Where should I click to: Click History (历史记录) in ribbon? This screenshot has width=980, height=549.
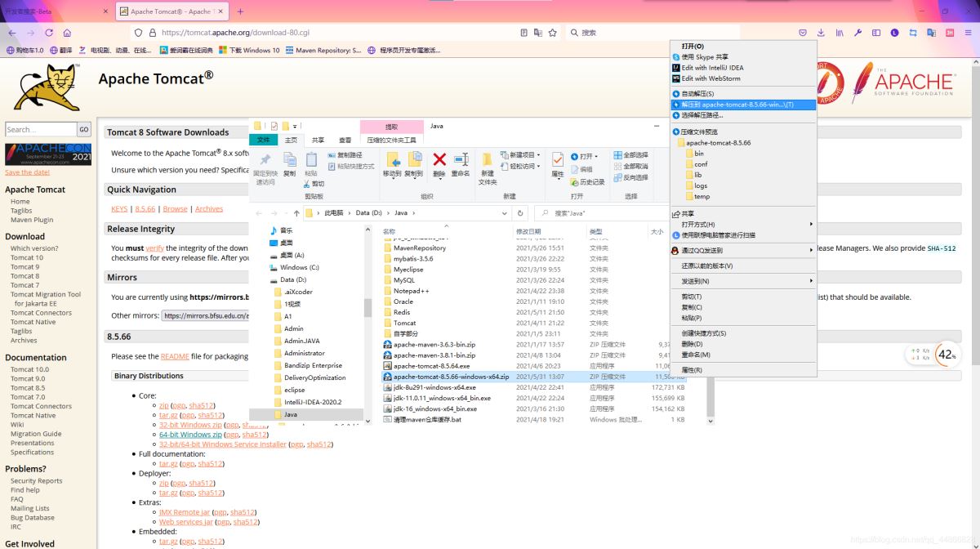click(x=587, y=182)
